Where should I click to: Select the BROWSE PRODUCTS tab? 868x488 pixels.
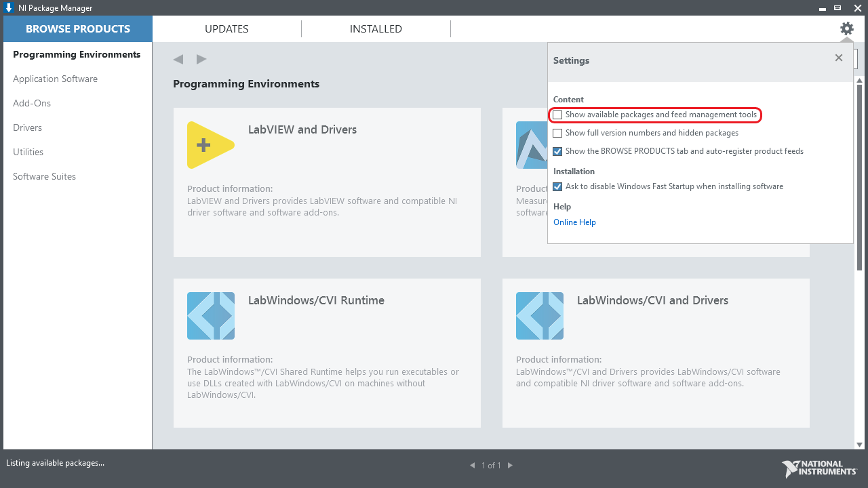pos(78,29)
